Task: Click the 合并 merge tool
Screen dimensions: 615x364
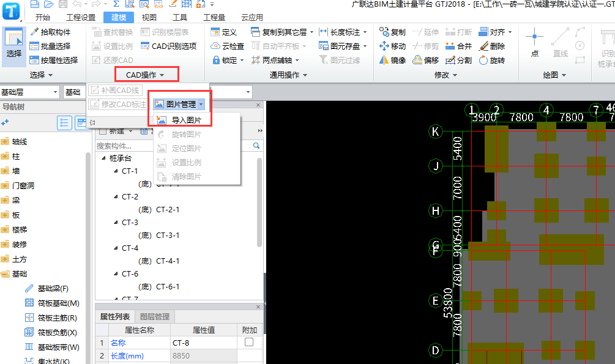Action: pos(459,46)
